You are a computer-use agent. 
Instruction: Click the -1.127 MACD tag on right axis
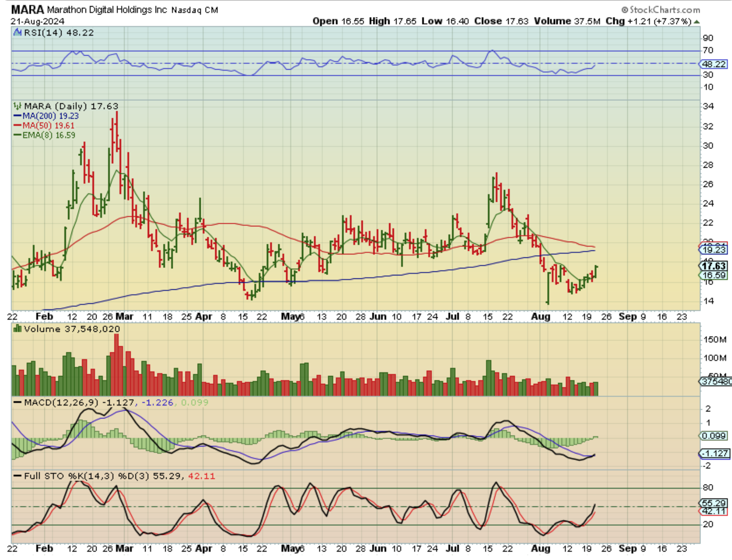714,453
